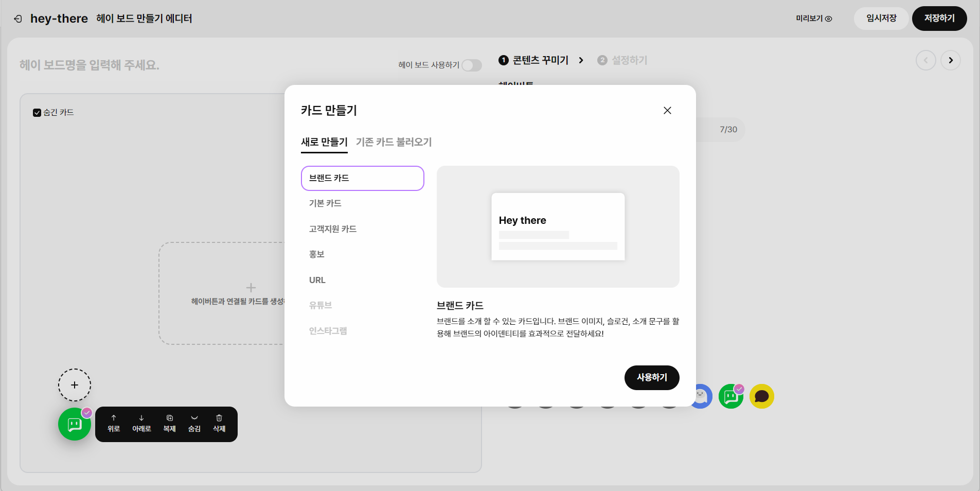980x491 pixels.
Task: Switch to 기존 카드 불러오기 tab
Action: click(394, 142)
